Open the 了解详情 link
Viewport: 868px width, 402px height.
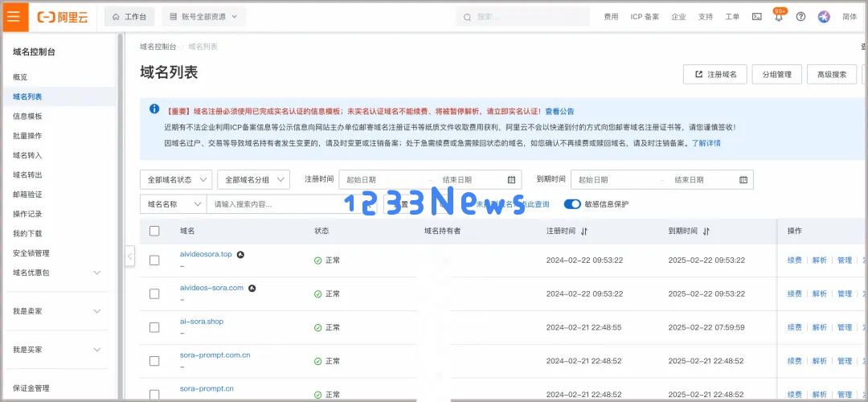coord(706,143)
